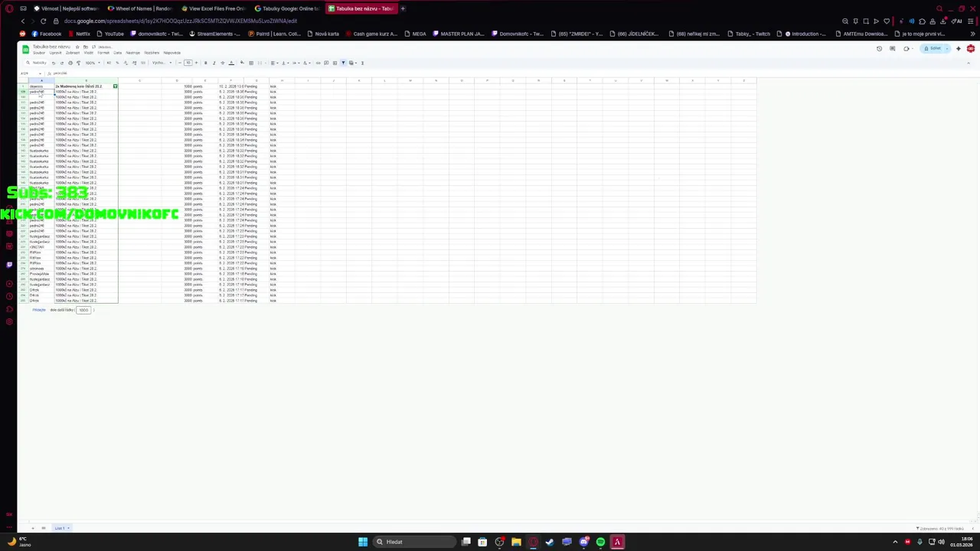Toggle italic formatting in the toolbar
The image size is (980, 551).
[214, 63]
